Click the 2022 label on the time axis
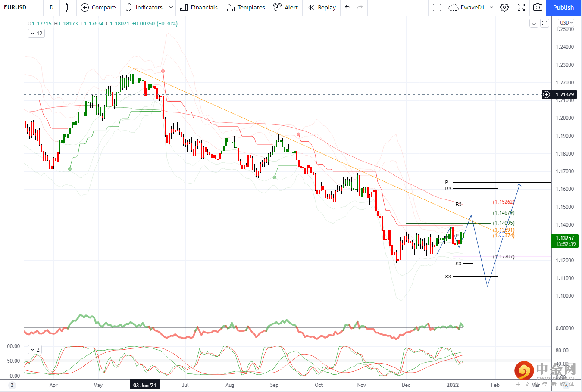The image size is (582, 392). tap(452, 385)
